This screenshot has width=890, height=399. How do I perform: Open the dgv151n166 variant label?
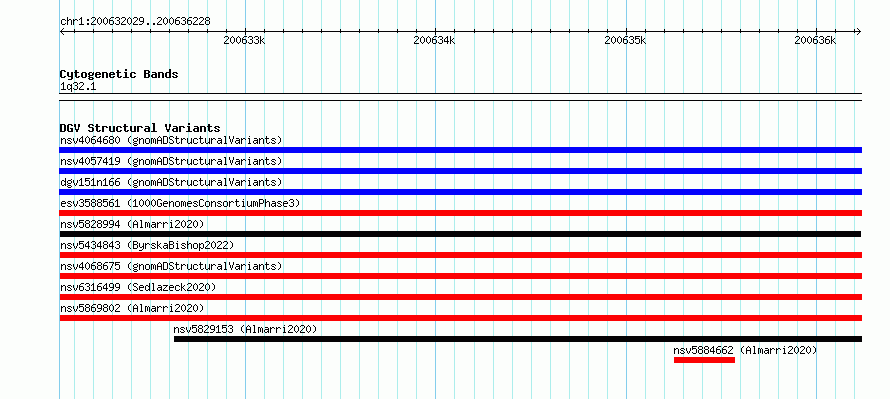coord(171,182)
